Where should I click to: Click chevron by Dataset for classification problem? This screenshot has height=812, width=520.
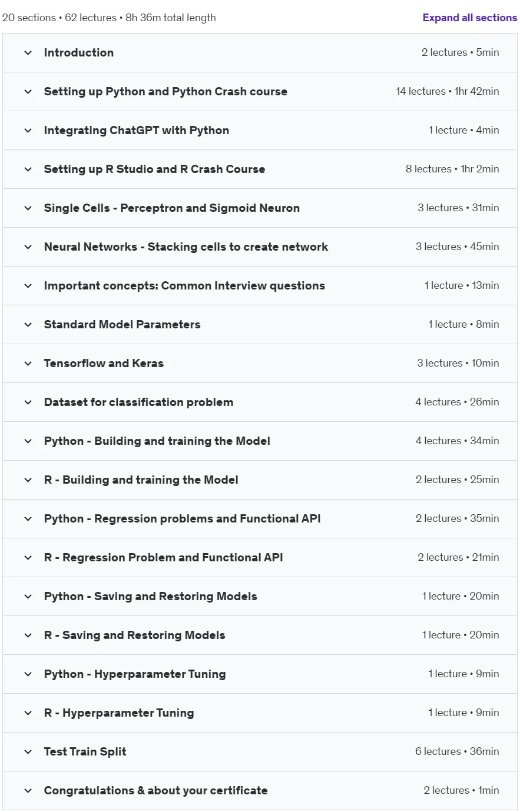pyautogui.click(x=28, y=402)
